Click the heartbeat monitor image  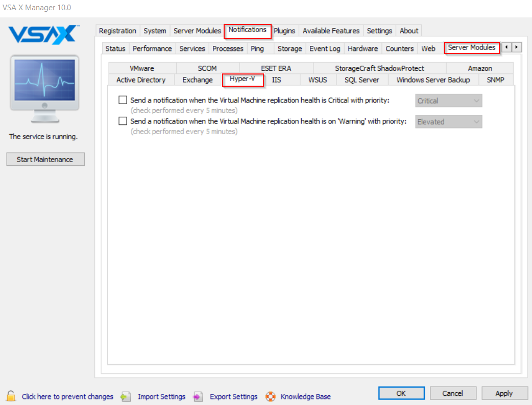click(x=44, y=89)
